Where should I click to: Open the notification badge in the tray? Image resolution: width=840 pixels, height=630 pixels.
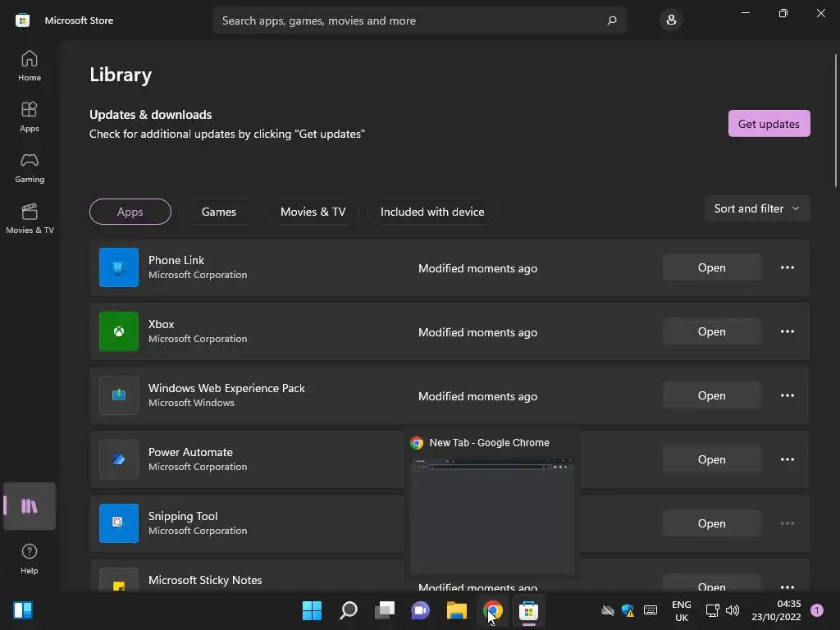point(817,610)
